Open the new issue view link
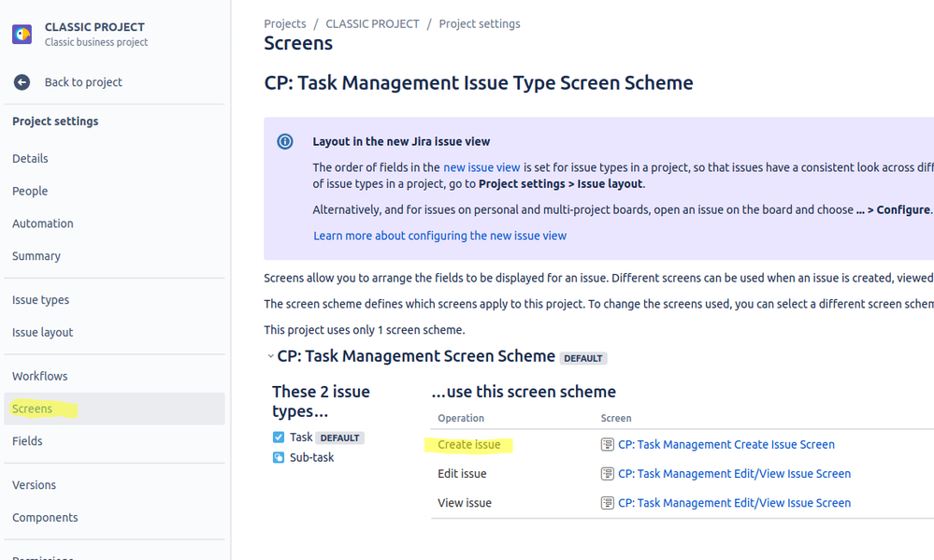Viewport: 934px width, 560px height. click(x=481, y=167)
